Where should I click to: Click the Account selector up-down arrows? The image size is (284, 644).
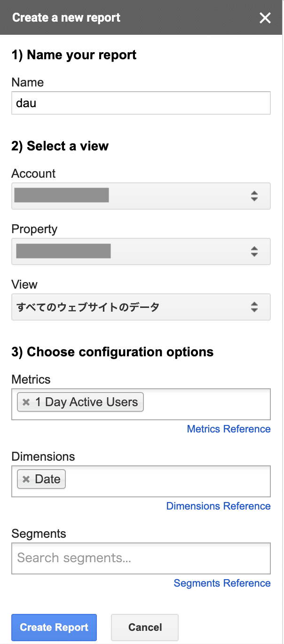tap(254, 196)
